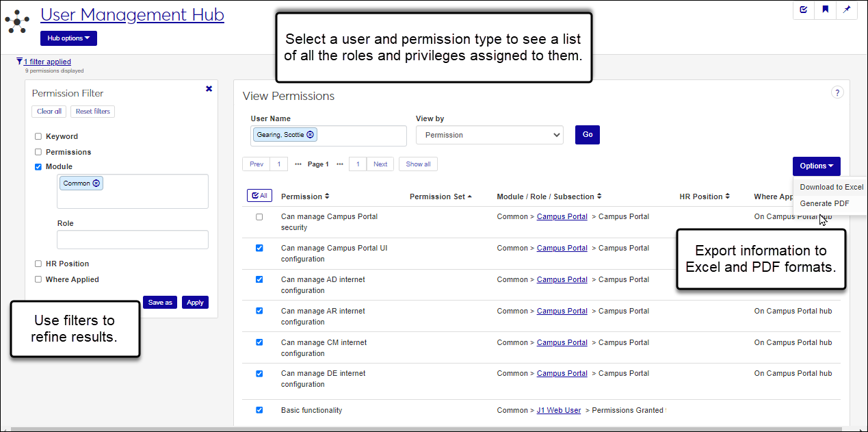Check the Can manage Campus Portal security row
Viewport: 868px width, 432px height.
click(x=259, y=217)
